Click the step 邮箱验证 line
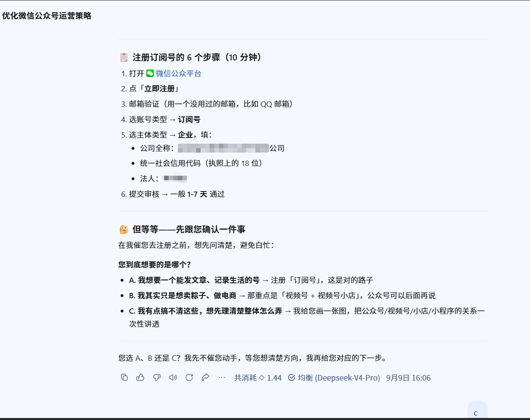The image size is (530, 420). [x=211, y=104]
